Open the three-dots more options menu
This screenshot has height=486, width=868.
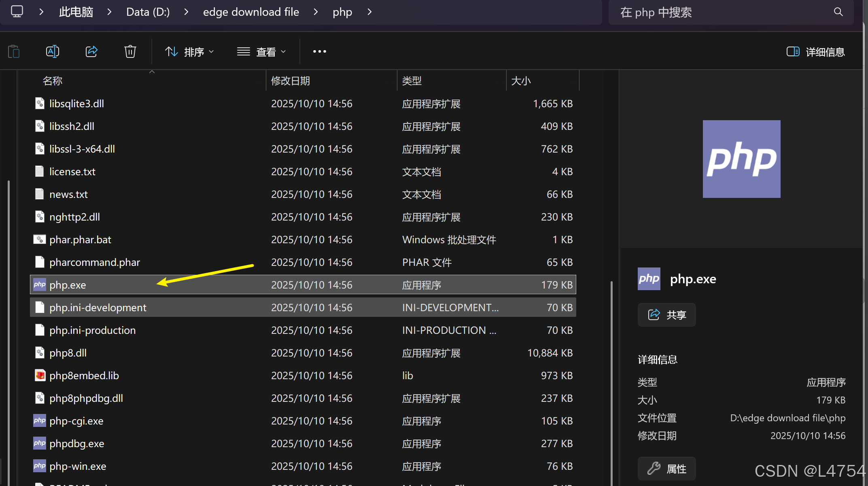319,52
